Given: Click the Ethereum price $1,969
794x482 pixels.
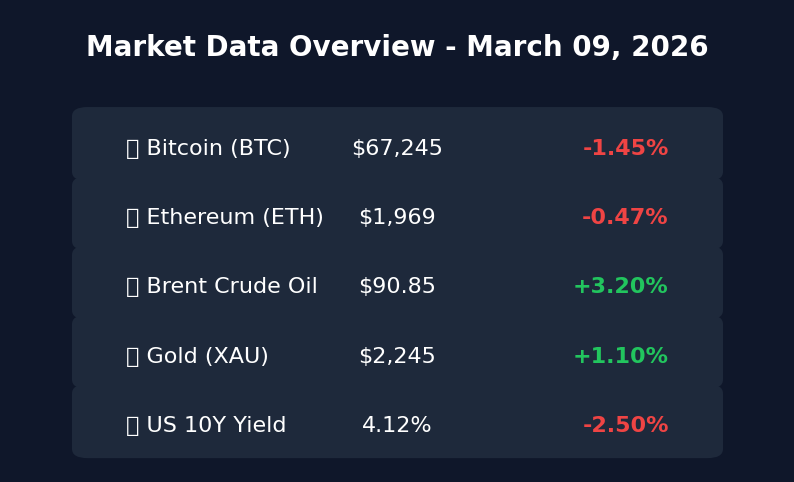Looking at the screenshot, I should pos(397,218).
